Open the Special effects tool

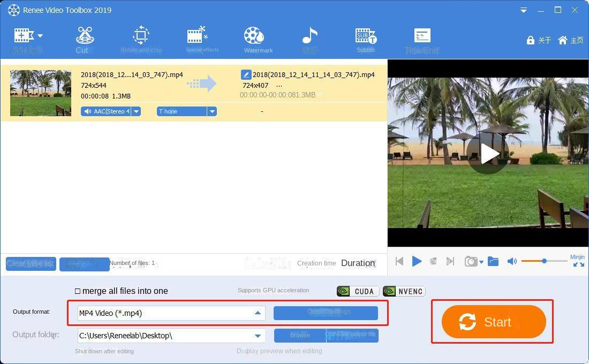202,39
